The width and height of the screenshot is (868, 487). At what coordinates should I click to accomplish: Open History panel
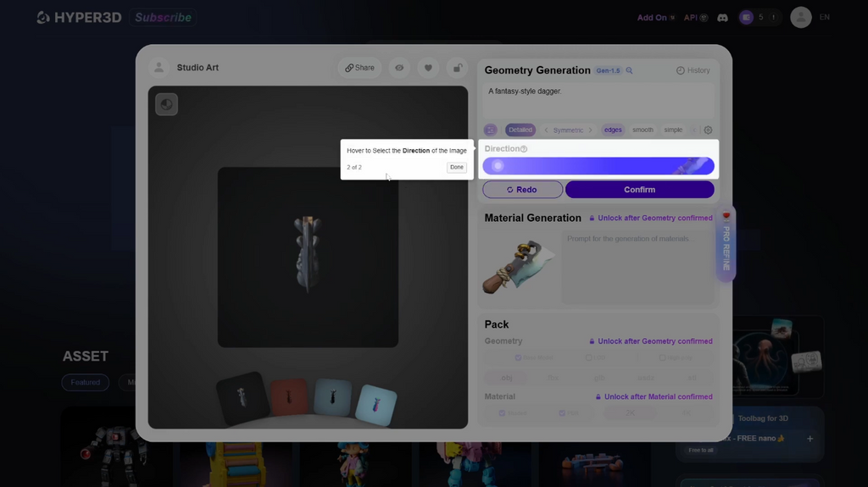pyautogui.click(x=693, y=70)
